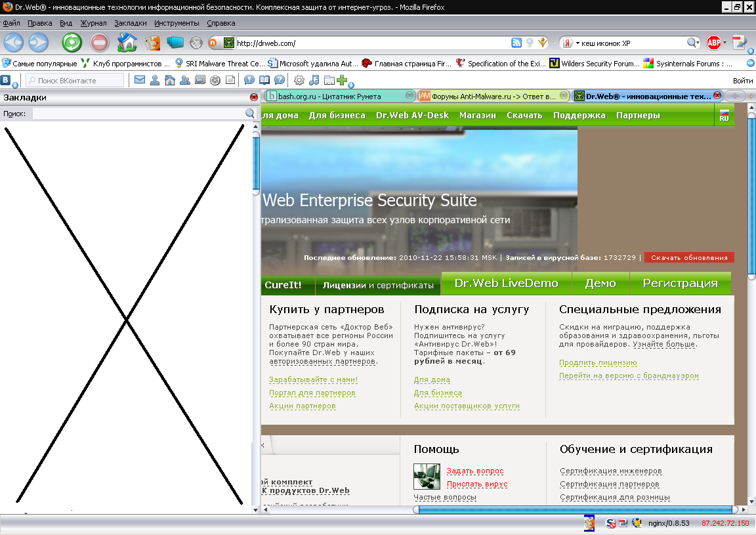
Task: Click the newspaper-and-fox toolbar icon
Action: coord(152,43)
